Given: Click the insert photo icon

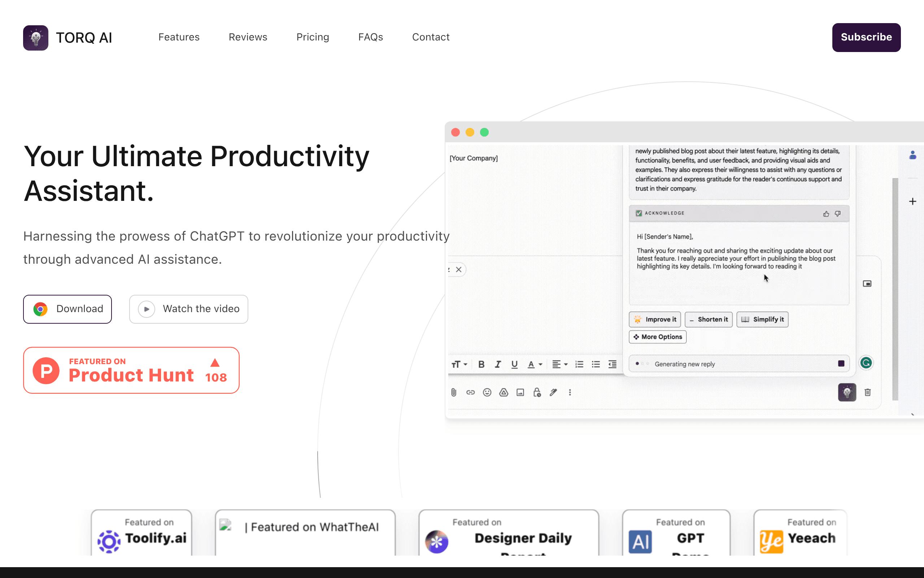Looking at the screenshot, I should (520, 392).
